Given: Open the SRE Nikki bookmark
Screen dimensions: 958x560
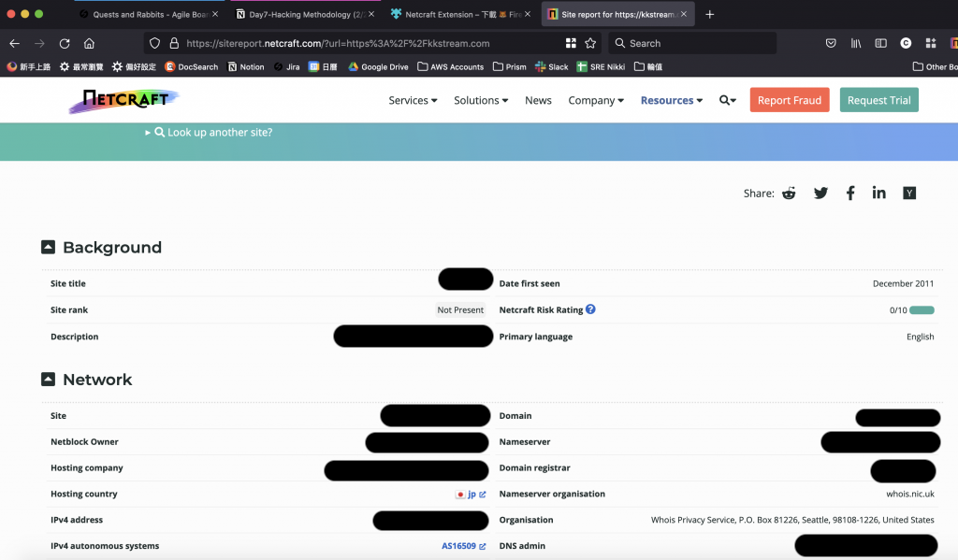Looking at the screenshot, I should tap(602, 66).
